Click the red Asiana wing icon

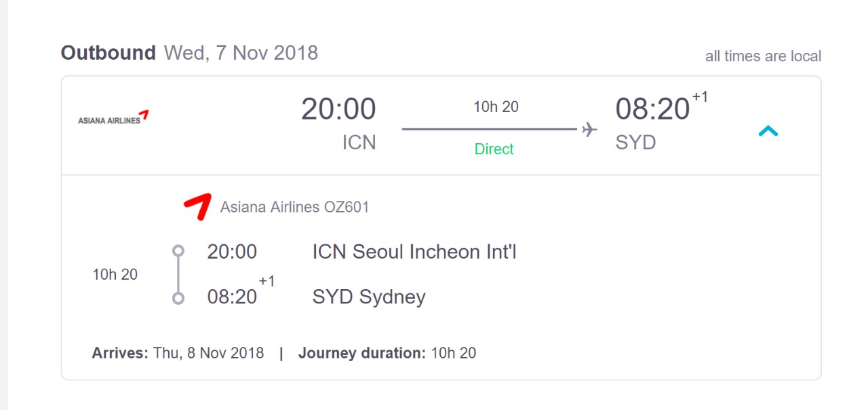(x=198, y=206)
